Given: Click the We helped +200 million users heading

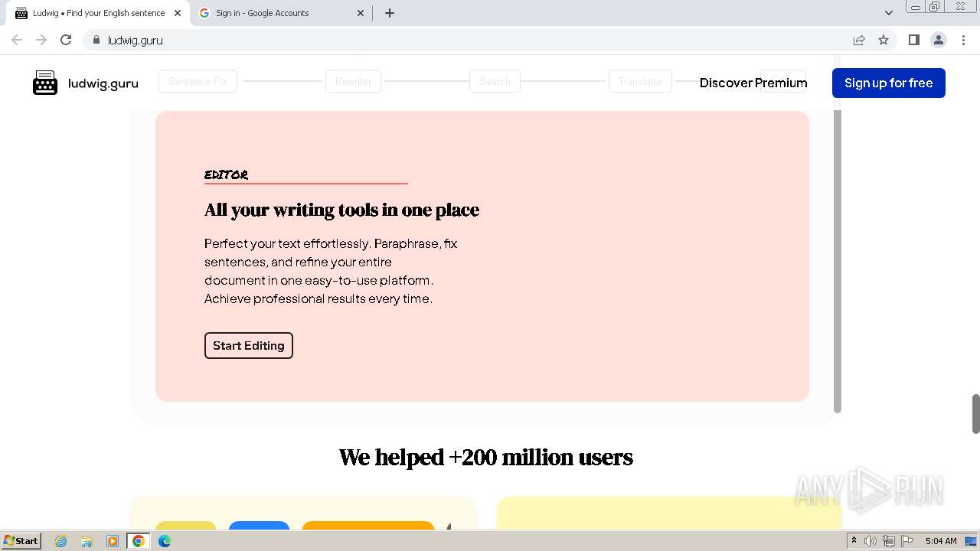Looking at the screenshot, I should 486,457.
